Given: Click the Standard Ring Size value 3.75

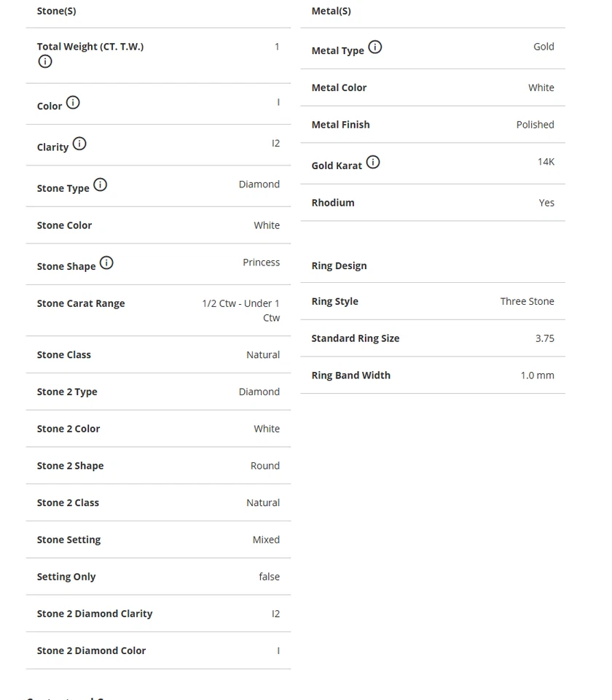Looking at the screenshot, I should 544,338.
